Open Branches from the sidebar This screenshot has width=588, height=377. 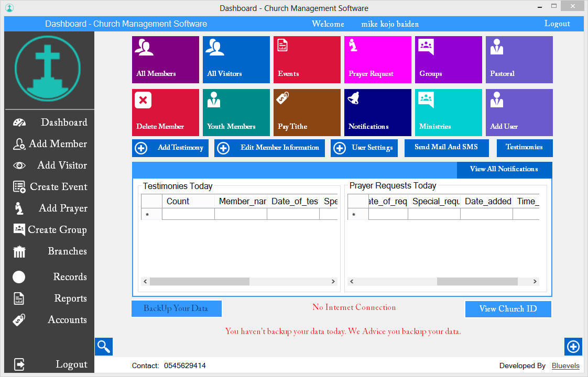[x=50, y=251]
